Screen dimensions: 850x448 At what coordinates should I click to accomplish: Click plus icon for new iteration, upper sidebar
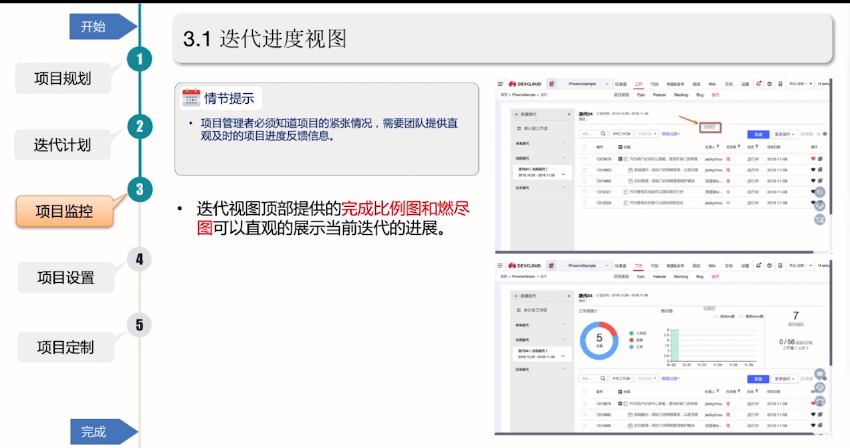(x=516, y=114)
